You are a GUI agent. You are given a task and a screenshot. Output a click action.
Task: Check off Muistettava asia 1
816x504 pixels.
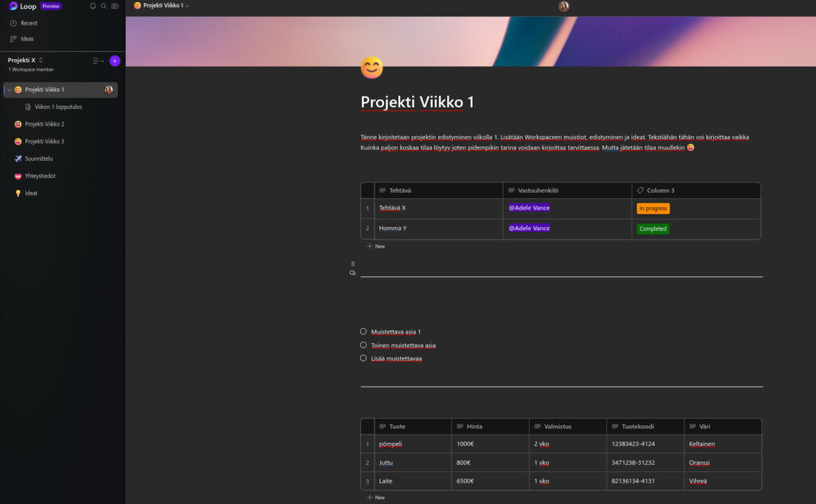coord(363,331)
